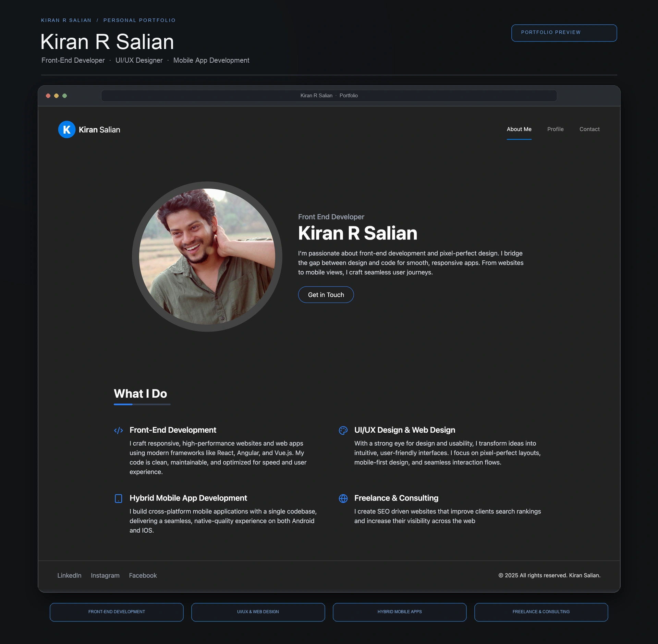Click the yellow dot in the mock browser bar
This screenshot has width=658, height=644.
pos(56,96)
